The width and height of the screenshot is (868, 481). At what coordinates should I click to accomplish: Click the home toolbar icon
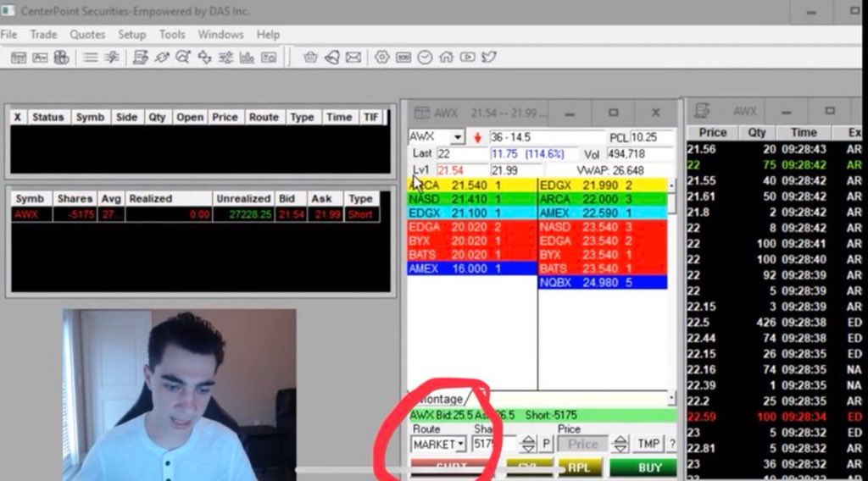click(446, 58)
